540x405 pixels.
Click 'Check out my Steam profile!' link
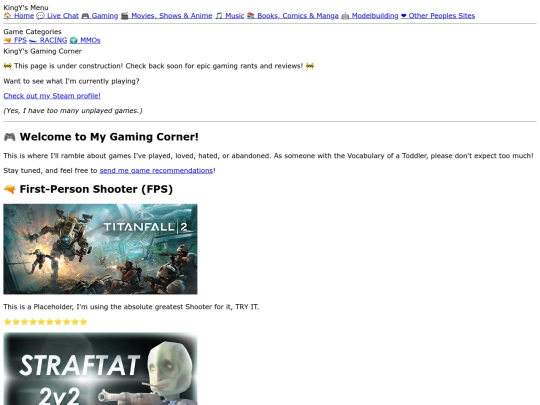52,96
